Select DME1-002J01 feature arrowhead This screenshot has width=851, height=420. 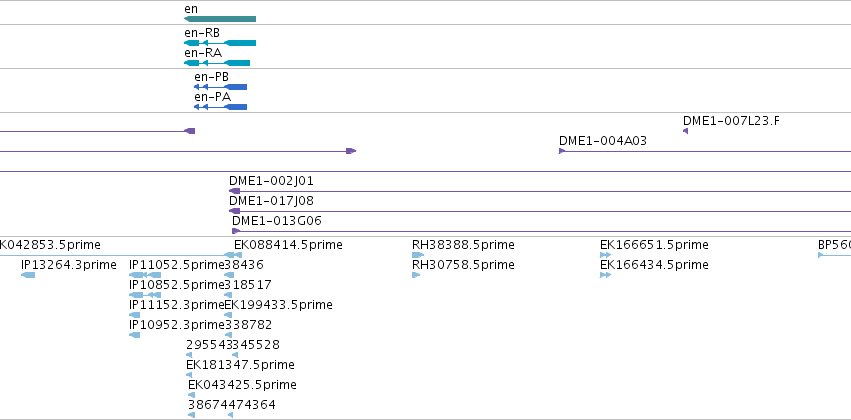(x=234, y=191)
